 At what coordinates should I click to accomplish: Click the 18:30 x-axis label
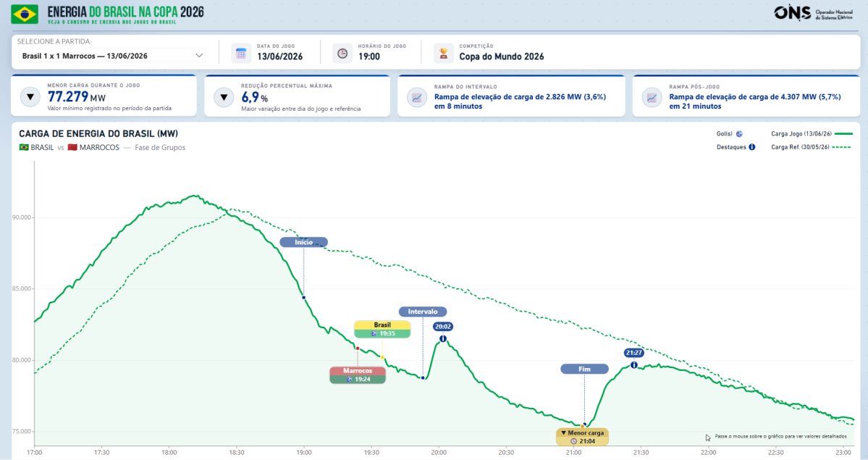(237, 453)
